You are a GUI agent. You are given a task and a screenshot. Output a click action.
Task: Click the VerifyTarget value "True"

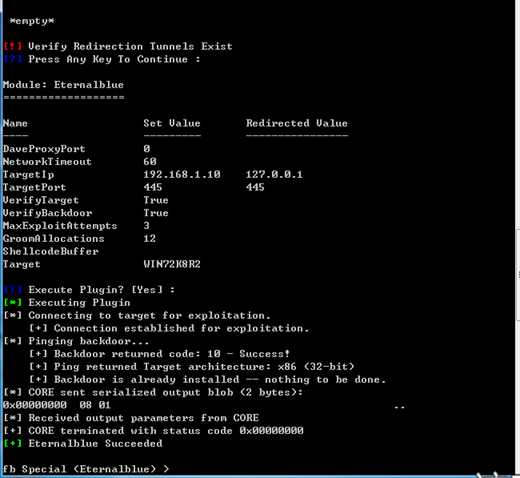click(x=156, y=200)
